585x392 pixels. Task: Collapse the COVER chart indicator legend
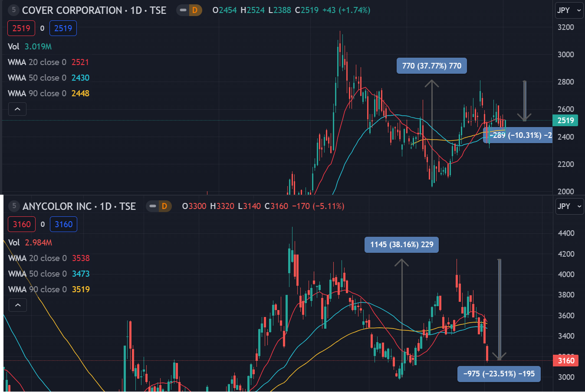17,109
